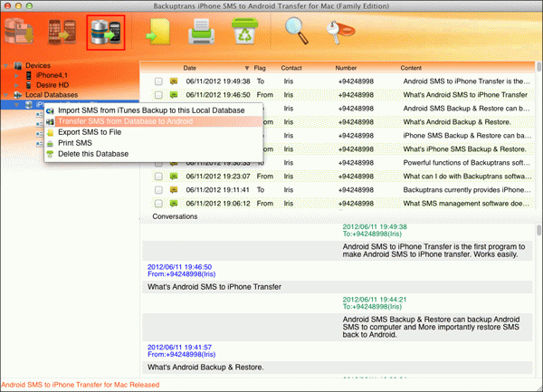Sort by the Flag column header
The image size is (543, 392).
click(260, 68)
